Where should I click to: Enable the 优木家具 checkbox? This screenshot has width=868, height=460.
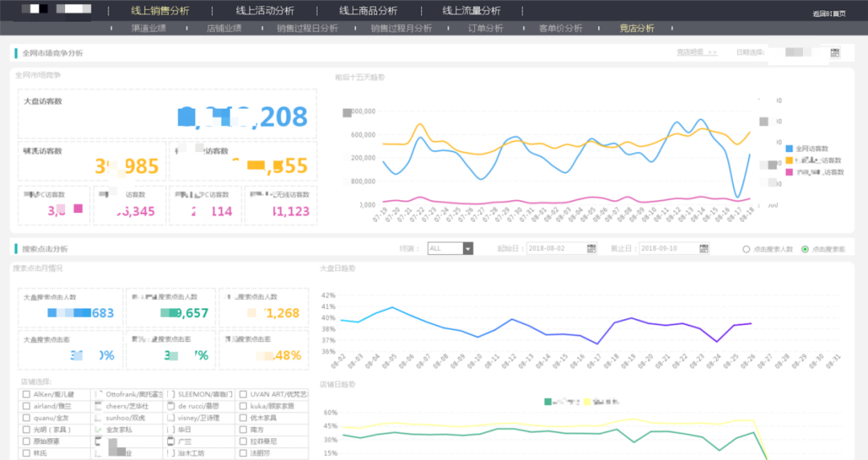point(243,418)
